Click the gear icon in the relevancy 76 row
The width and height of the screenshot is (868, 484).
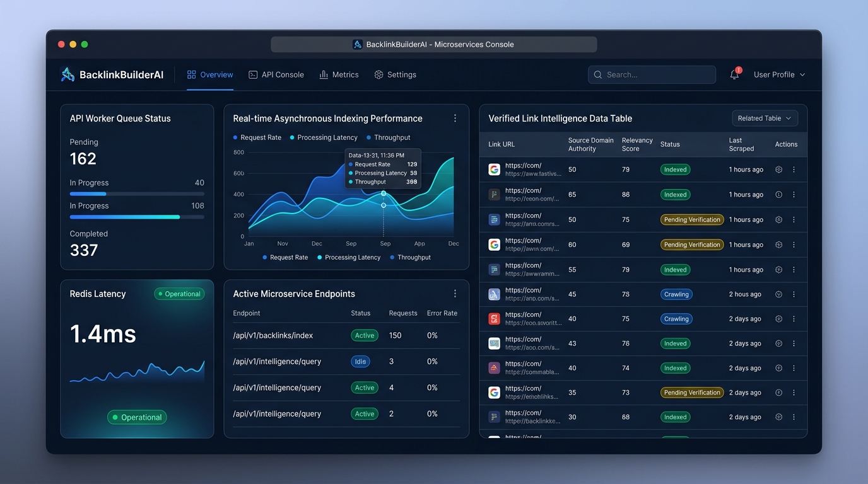778,343
